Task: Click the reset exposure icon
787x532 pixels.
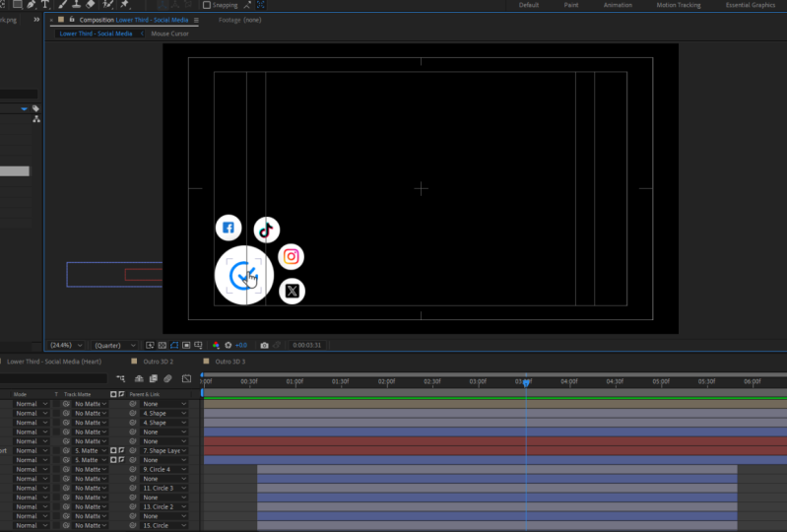Action: (229, 345)
